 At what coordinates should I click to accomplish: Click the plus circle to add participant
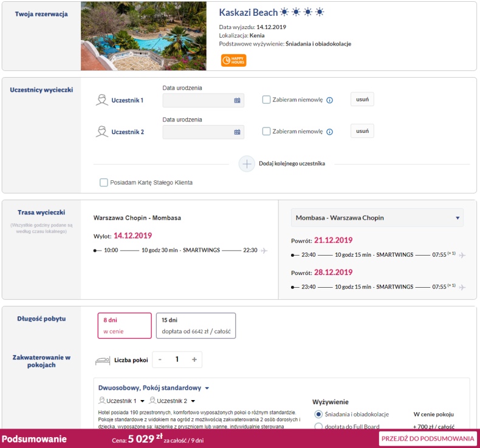(x=247, y=164)
